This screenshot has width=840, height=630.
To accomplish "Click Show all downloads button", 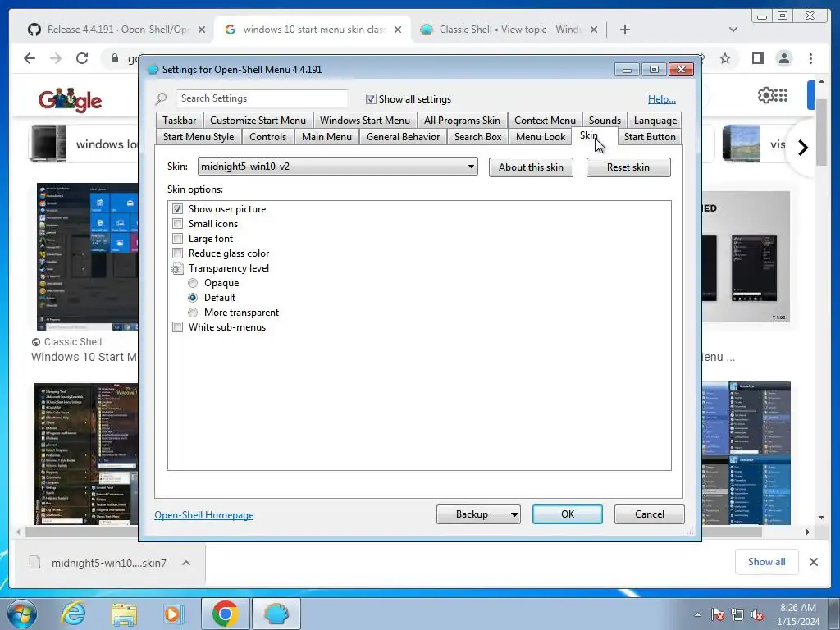I will coord(767,561).
